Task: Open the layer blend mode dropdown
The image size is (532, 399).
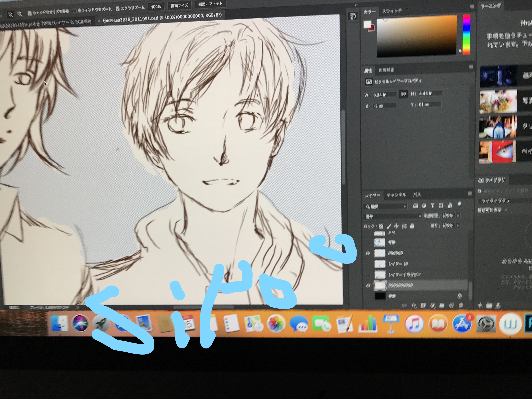Action: 393,217
